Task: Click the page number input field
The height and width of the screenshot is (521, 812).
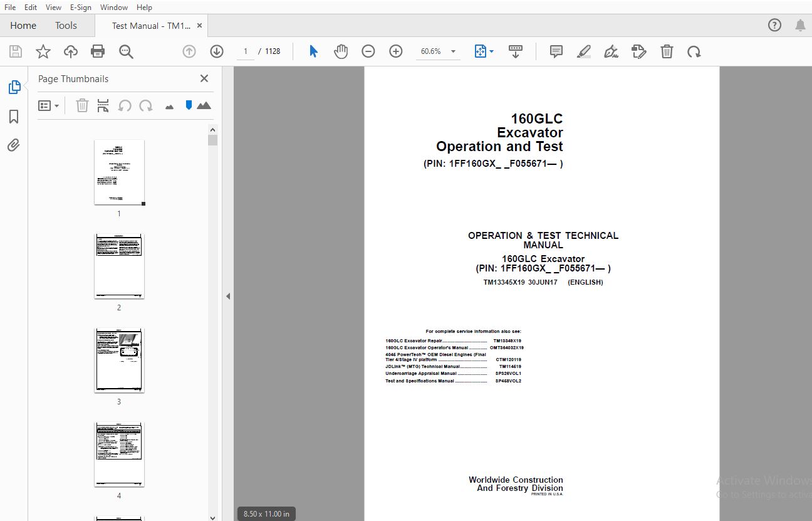Action: tap(245, 51)
